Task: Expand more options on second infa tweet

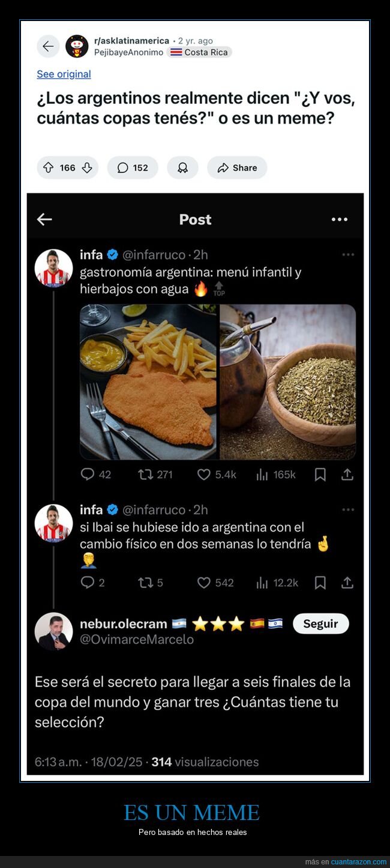Action: (x=348, y=509)
